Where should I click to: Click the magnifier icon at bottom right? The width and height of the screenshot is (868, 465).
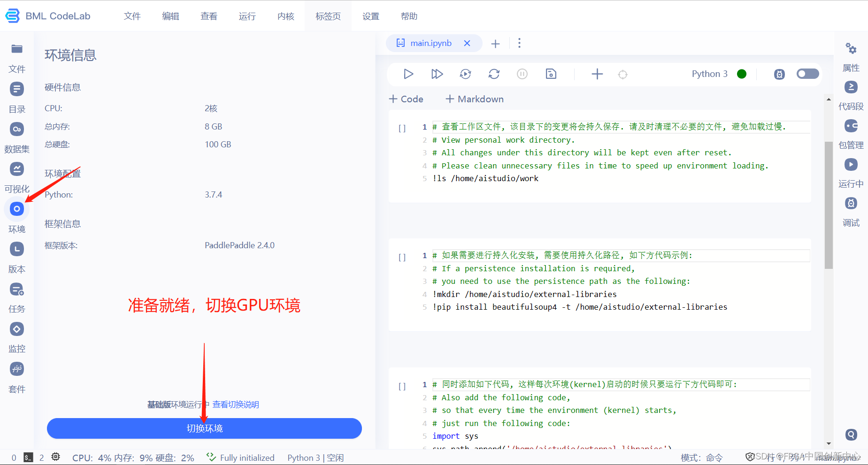[851, 435]
